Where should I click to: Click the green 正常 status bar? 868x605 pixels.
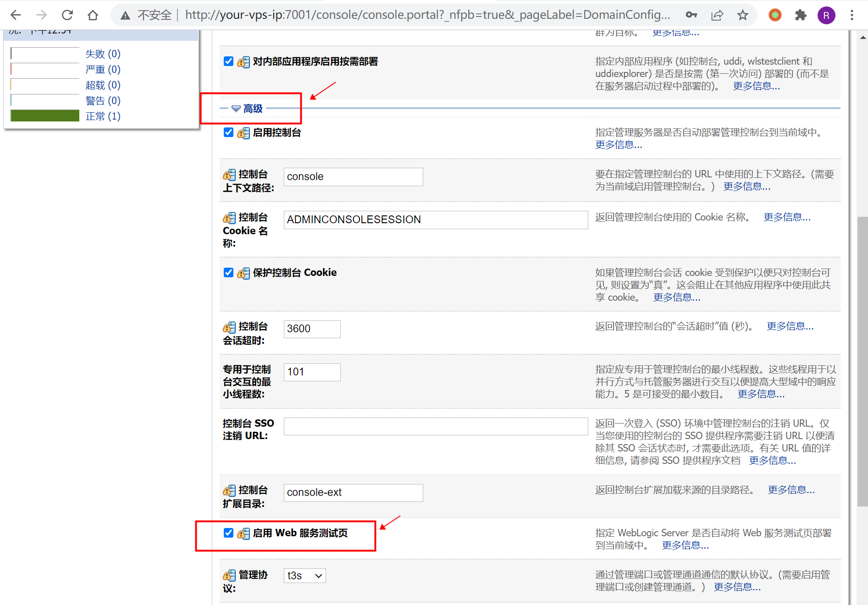(45, 116)
